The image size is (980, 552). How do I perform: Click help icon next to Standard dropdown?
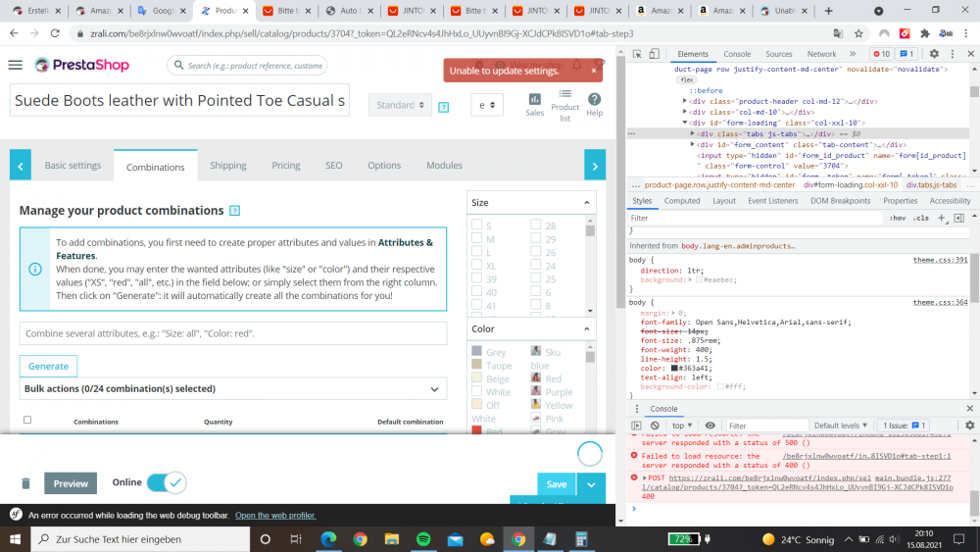[x=444, y=107]
